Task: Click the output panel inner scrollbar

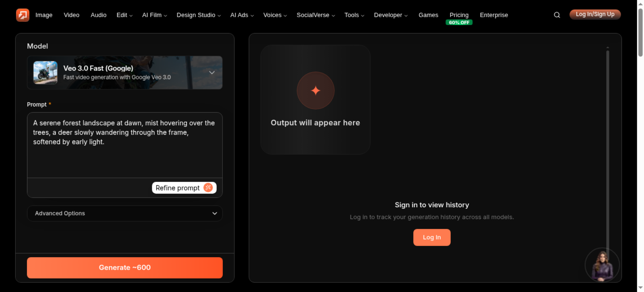Action: click(x=608, y=154)
